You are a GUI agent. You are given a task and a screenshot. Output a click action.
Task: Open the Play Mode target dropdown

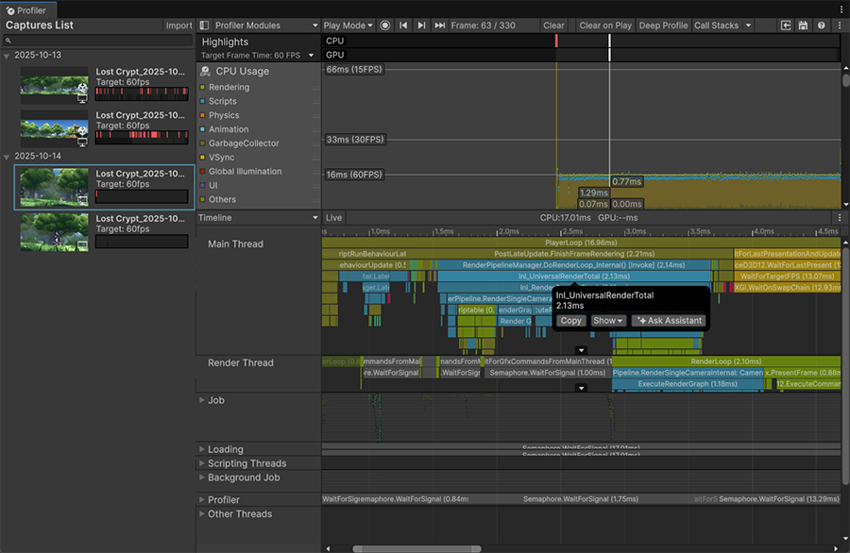(348, 25)
